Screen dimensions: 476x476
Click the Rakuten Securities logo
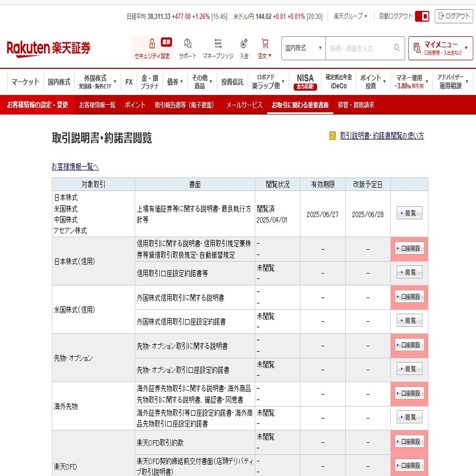[x=48, y=48]
